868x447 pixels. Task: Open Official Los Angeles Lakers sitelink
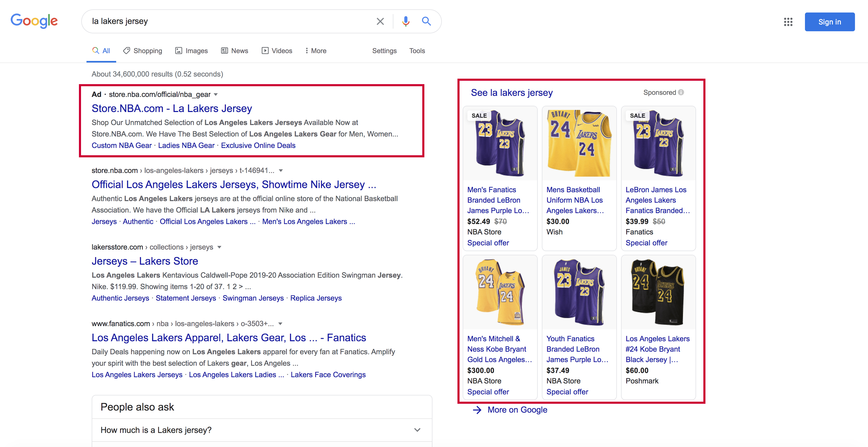click(207, 222)
